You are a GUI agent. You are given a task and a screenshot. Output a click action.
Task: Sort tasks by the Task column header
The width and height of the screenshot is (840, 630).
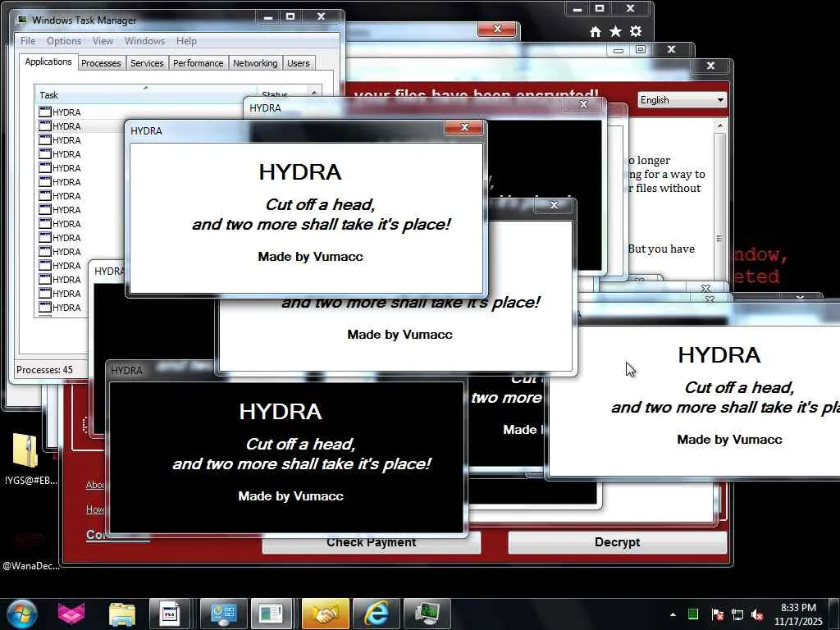(x=144, y=95)
